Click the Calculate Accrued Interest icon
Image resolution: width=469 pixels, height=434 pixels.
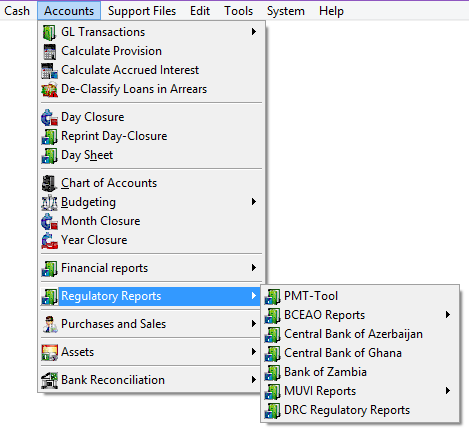pyautogui.click(x=49, y=71)
